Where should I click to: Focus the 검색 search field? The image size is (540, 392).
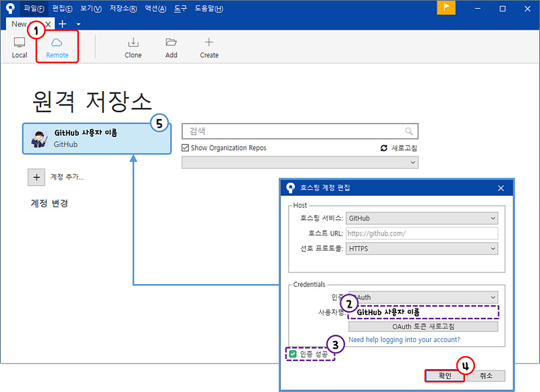click(x=300, y=131)
